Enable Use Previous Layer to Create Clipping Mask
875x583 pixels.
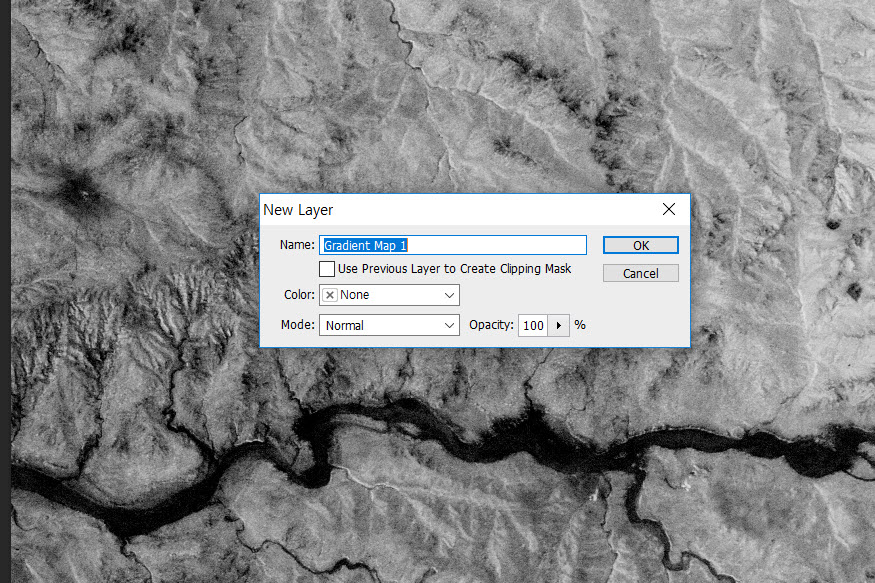pos(327,269)
